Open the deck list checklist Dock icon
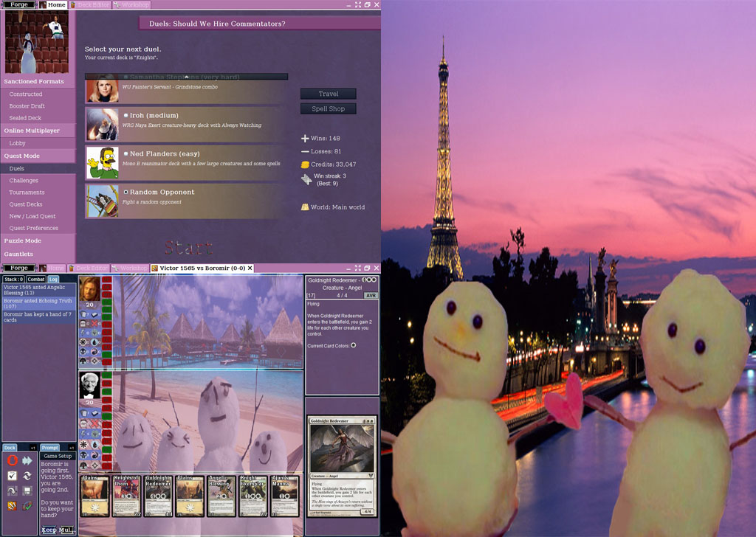756x537 pixels. coord(13,476)
